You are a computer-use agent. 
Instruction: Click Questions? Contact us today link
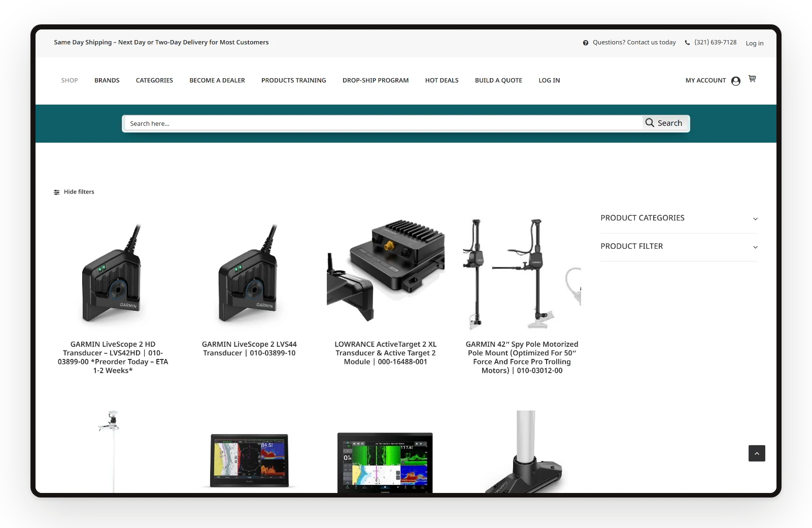tap(634, 42)
